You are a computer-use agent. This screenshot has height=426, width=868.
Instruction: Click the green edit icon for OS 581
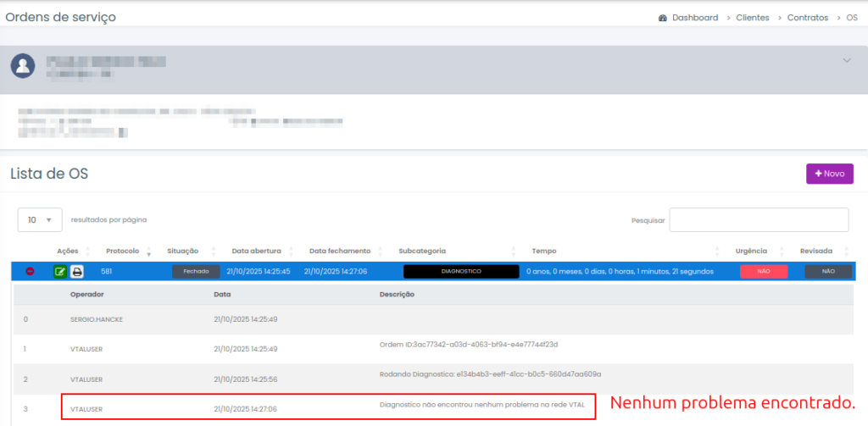point(60,272)
